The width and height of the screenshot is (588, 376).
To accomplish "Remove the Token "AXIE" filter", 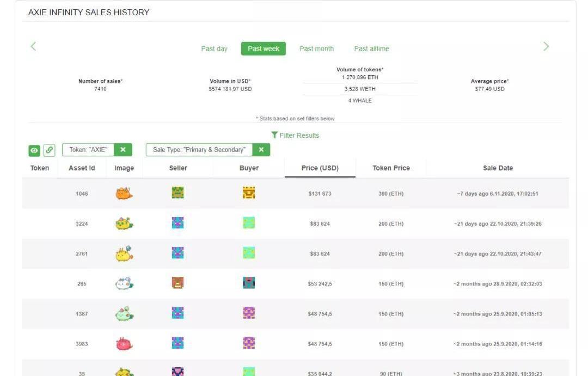I will (123, 150).
